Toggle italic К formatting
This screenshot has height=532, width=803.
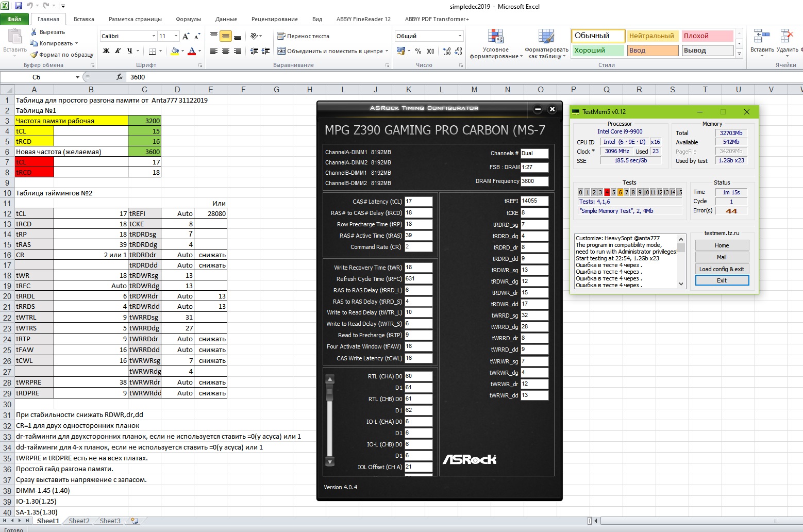pyautogui.click(x=118, y=51)
